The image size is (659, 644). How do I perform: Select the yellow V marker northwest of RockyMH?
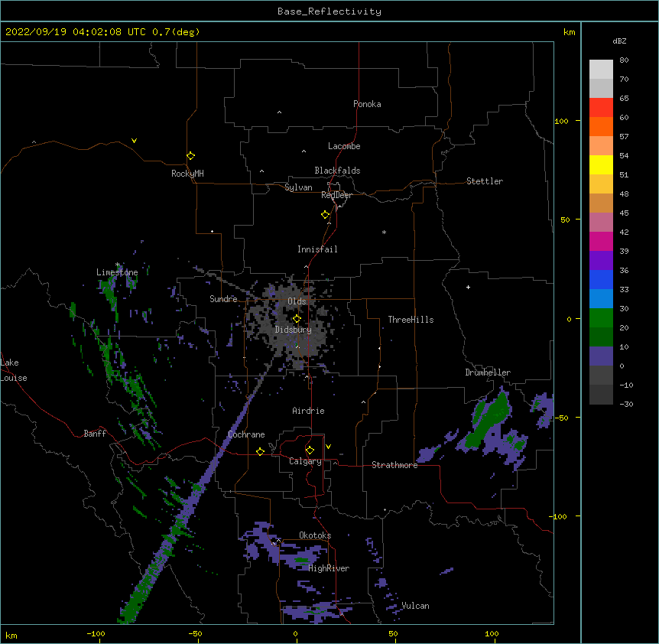tap(134, 141)
